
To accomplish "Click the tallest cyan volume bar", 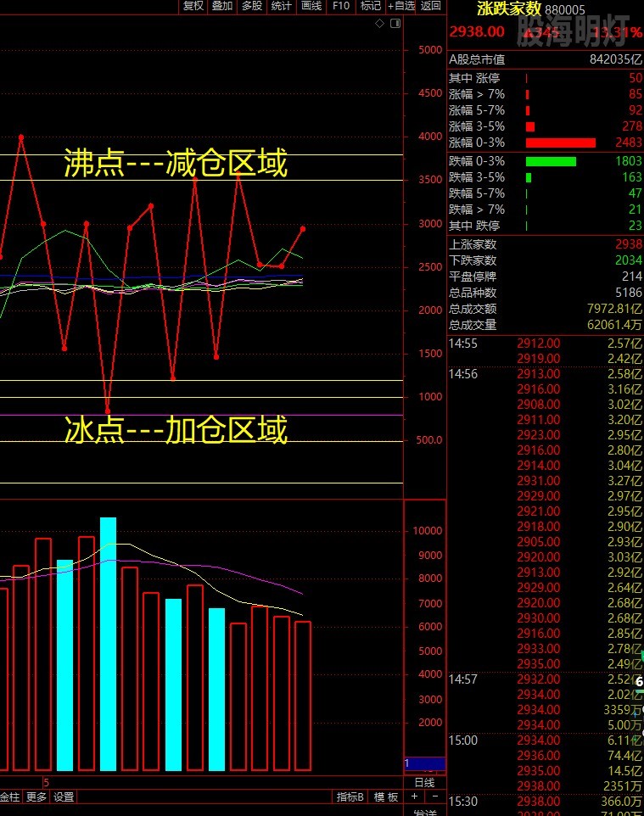I will coord(108,643).
